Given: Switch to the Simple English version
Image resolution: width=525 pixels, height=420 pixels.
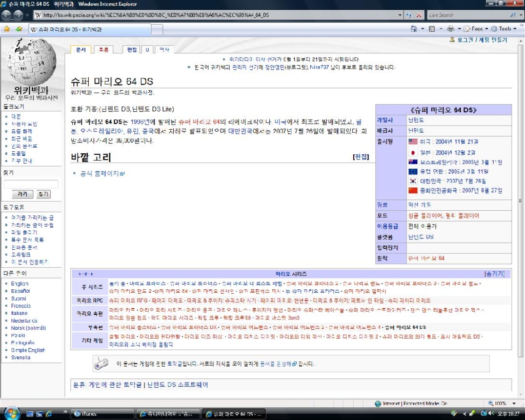Looking at the screenshot, I should tap(28, 350).
